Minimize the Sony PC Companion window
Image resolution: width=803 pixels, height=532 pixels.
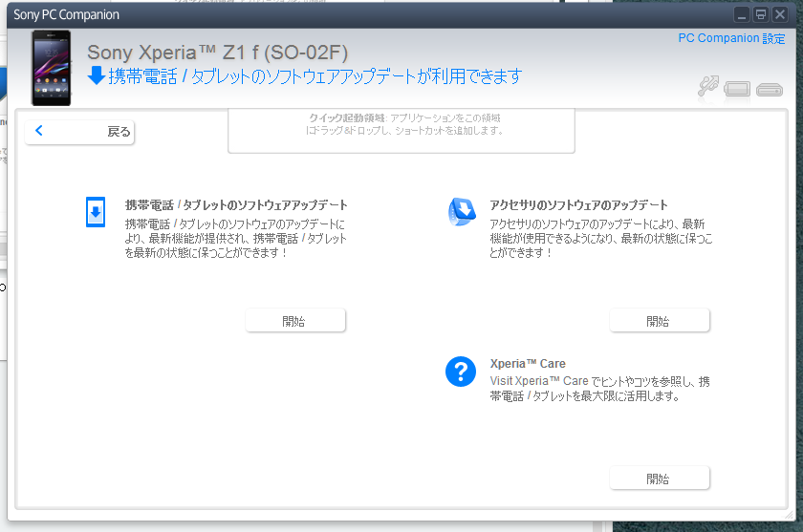[742, 14]
